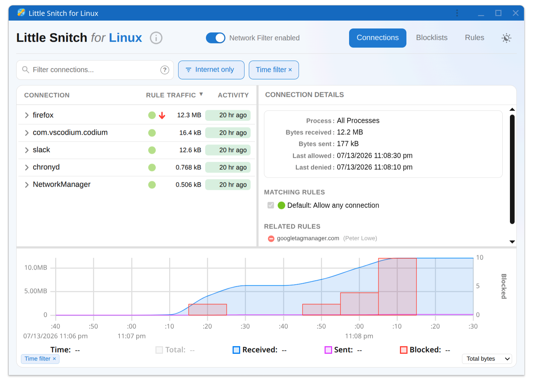Click green rule dot for chronyd
Image resolution: width=533 pixels, height=392 pixels.
pos(152,167)
